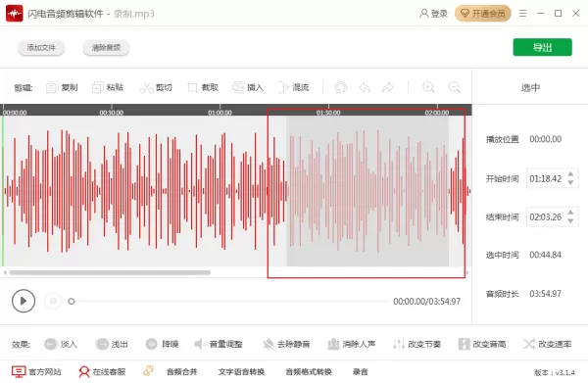588x383 pixels.
Task: Click inside the selected gray waveform region
Action: tap(367, 191)
